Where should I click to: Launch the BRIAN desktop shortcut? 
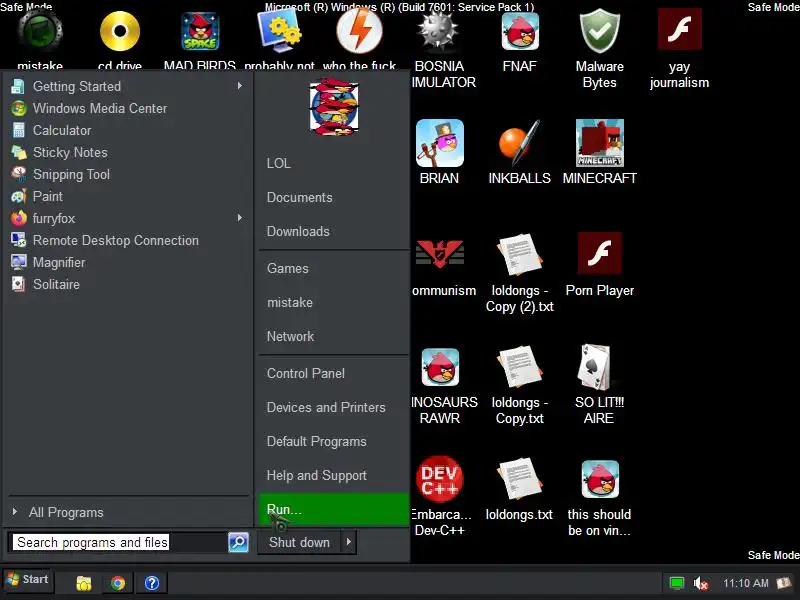pyautogui.click(x=440, y=143)
